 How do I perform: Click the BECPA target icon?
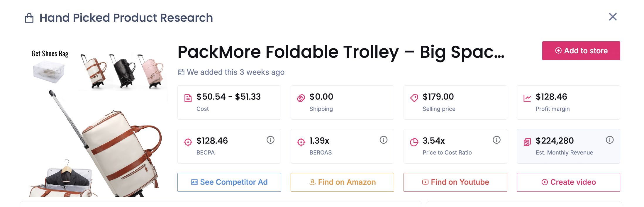(x=188, y=142)
